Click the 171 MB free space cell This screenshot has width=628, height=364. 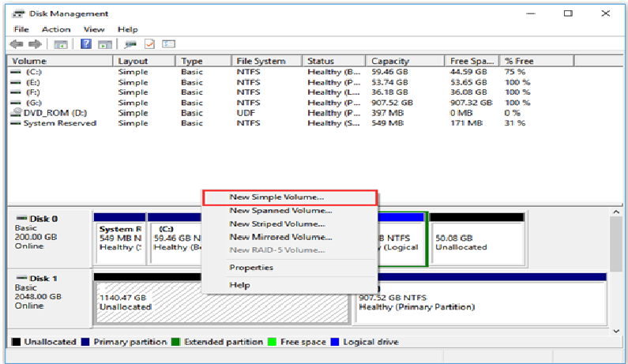click(466, 123)
